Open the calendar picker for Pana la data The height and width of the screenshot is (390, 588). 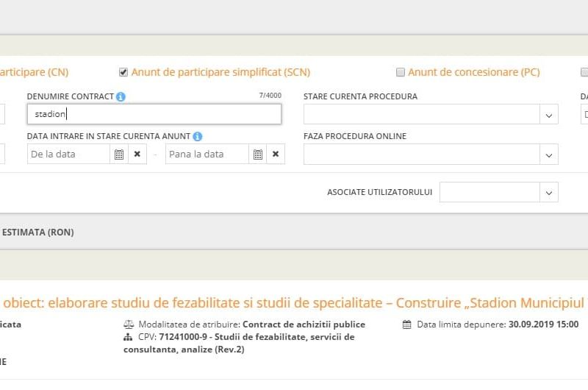point(257,155)
